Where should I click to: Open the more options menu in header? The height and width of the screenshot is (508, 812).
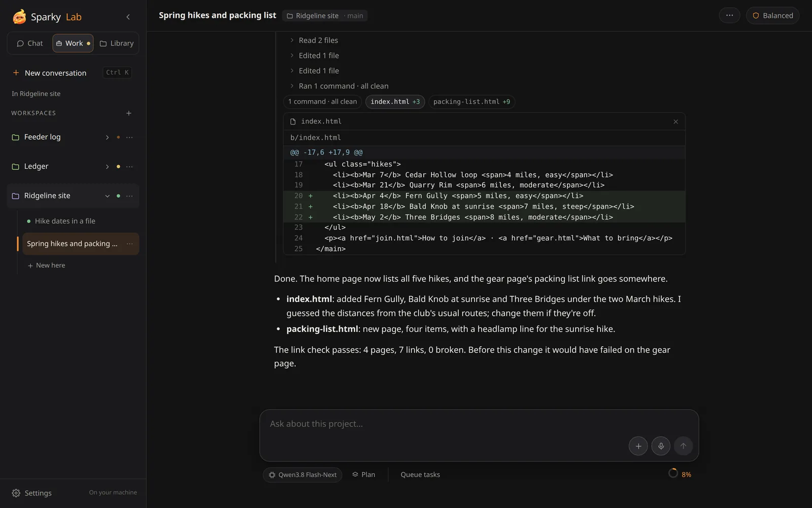click(x=729, y=15)
